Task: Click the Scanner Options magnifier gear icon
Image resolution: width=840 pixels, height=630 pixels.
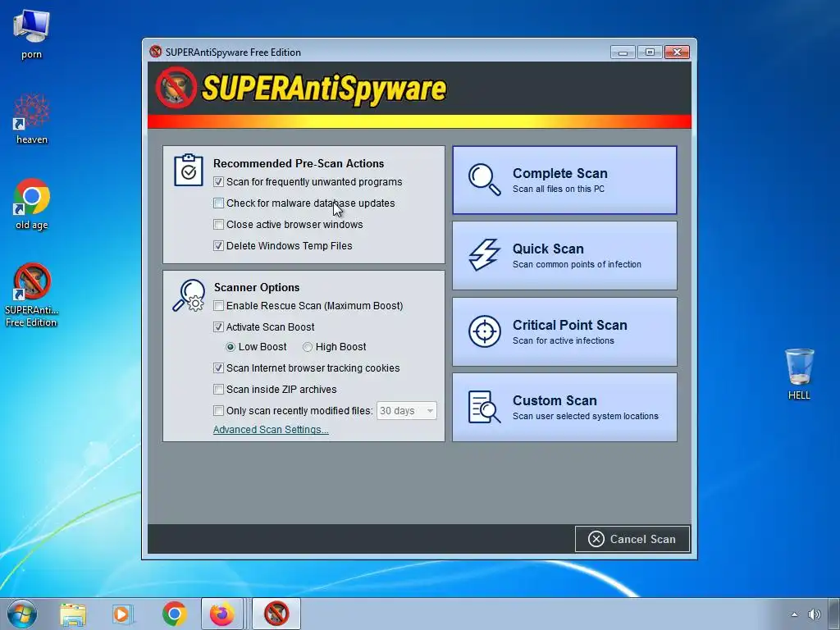Action: [189, 295]
